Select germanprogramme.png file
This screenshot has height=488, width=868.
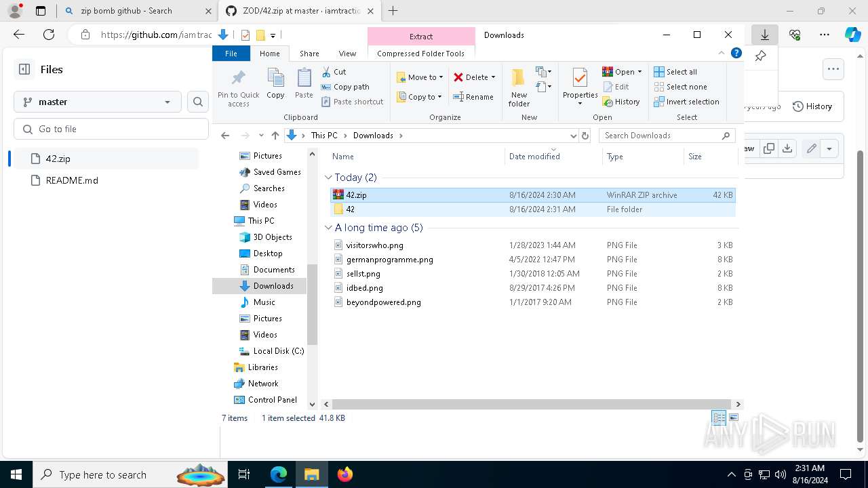389,260
